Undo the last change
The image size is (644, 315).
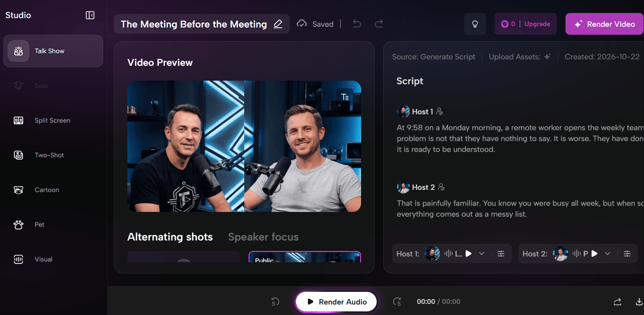[357, 24]
